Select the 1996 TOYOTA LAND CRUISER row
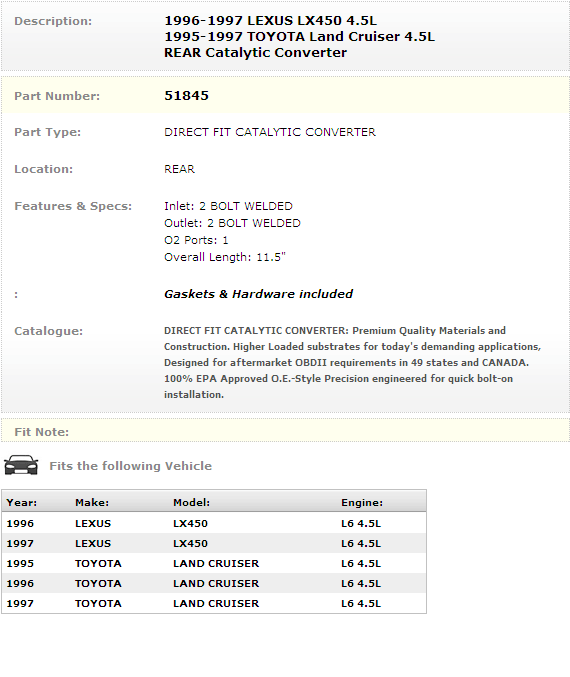The height and width of the screenshot is (677, 570). pyautogui.click(x=214, y=583)
